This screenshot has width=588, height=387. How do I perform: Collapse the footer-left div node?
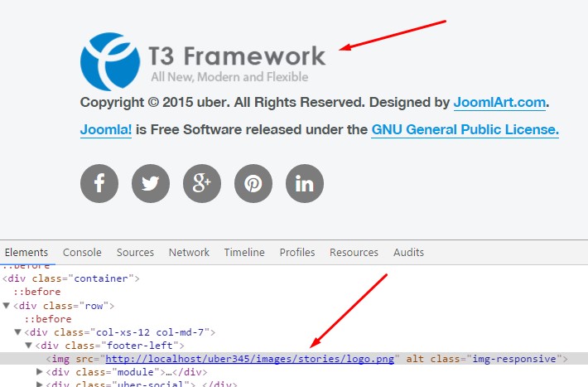coord(28,346)
